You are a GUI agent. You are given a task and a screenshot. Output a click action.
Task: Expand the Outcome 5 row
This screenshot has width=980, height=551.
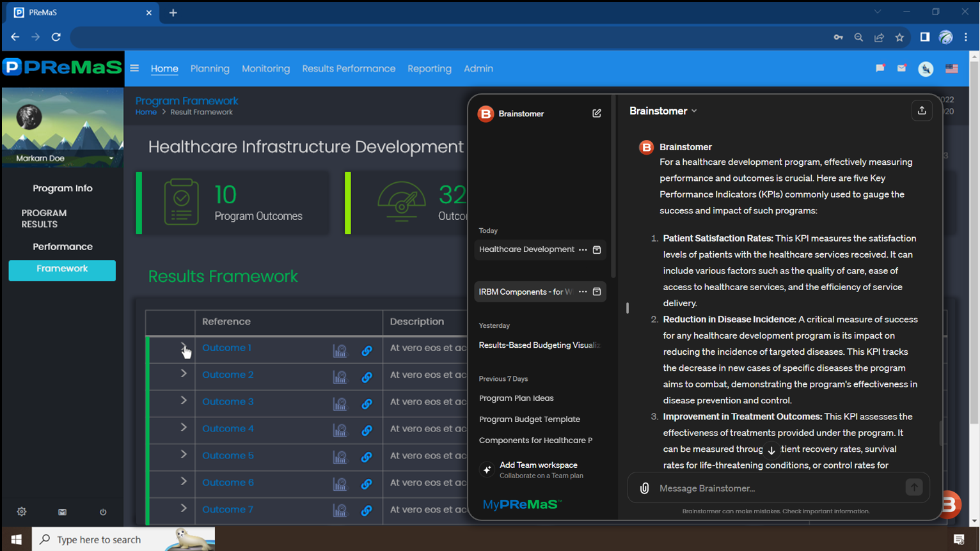[184, 454]
